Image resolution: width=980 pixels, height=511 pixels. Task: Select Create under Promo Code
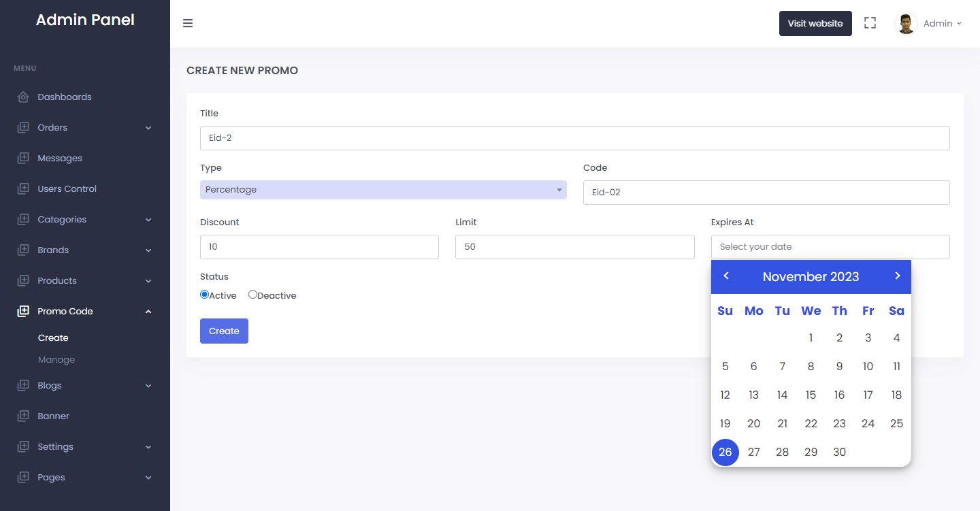(x=53, y=338)
